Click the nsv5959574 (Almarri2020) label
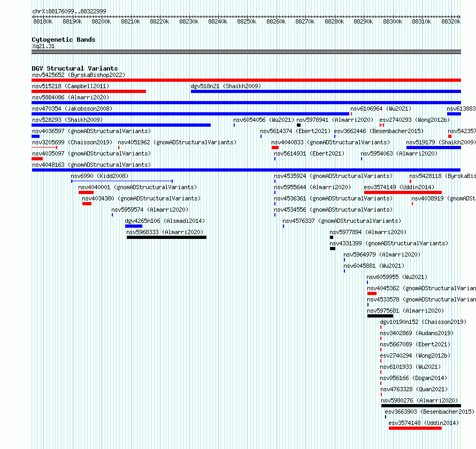Viewport: 476px width, 449px height. [150, 210]
